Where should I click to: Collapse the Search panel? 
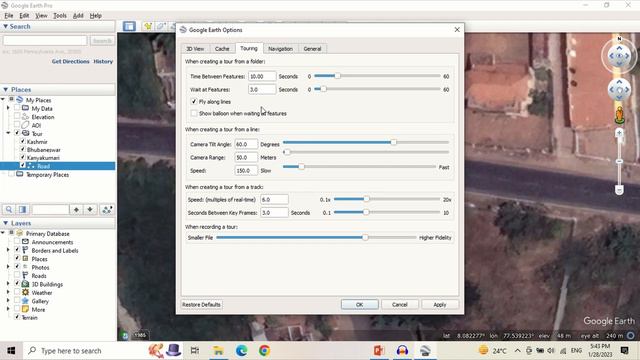pos(5,26)
